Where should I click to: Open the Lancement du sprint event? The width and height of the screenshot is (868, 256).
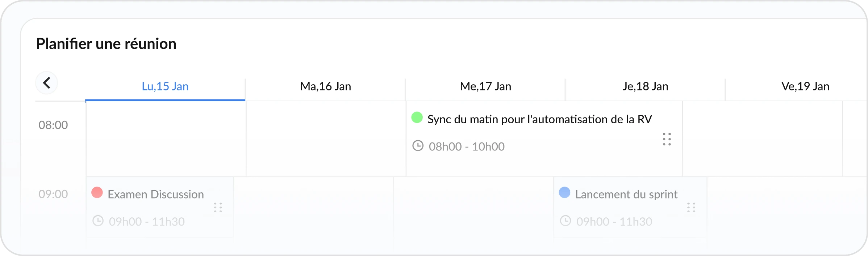(x=626, y=195)
